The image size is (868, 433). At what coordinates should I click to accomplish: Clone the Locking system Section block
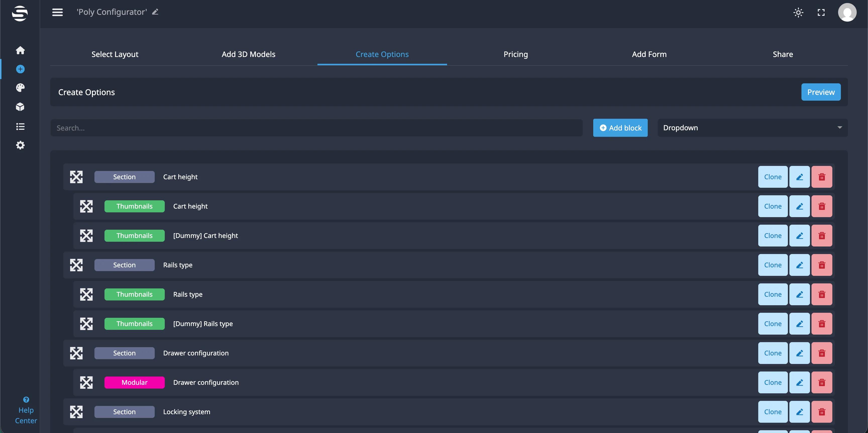[x=773, y=412]
